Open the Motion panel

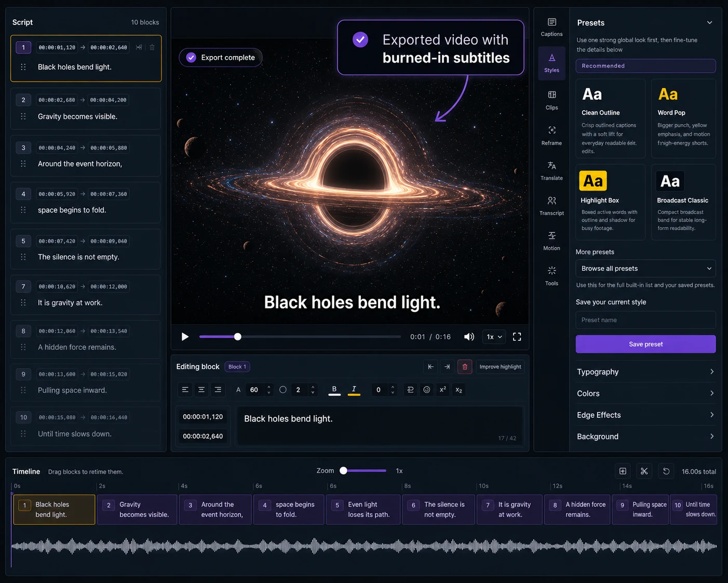coord(551,241)
